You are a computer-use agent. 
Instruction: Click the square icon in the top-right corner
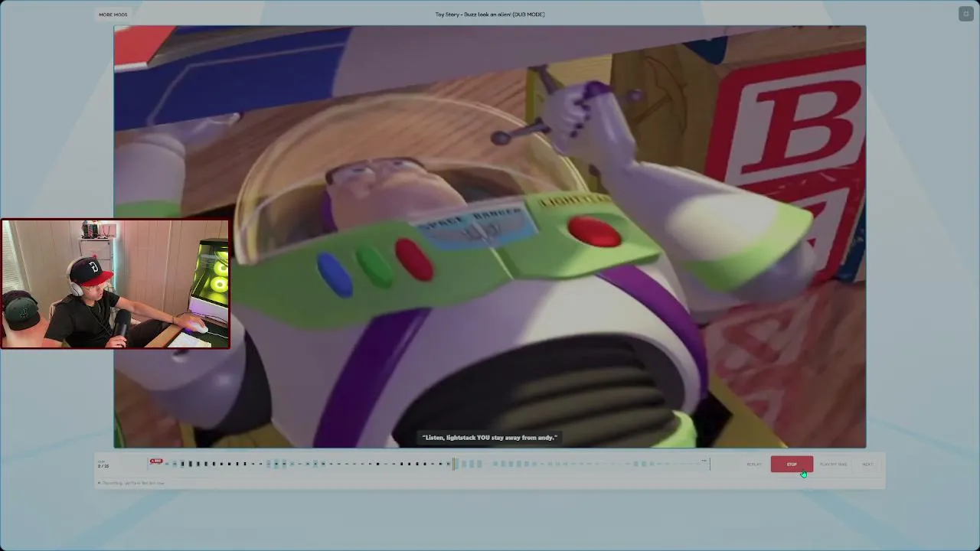coord(966,15)
